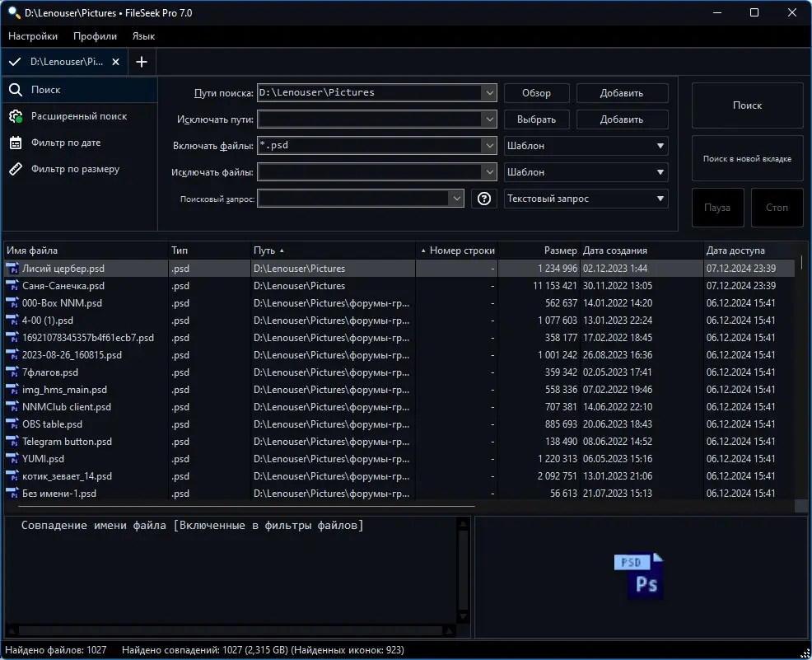Image resolution: width=812 pixels, height=660 pixels.
Task: Click Поиск в новой вкладке button
Action: (x=747, y=158)
